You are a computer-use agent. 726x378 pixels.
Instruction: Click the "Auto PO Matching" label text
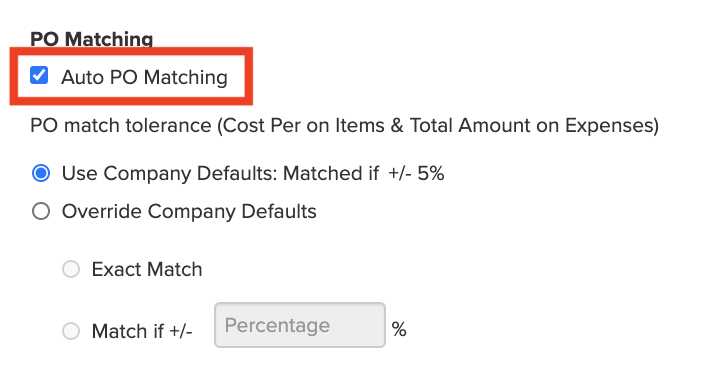(144, 77)
